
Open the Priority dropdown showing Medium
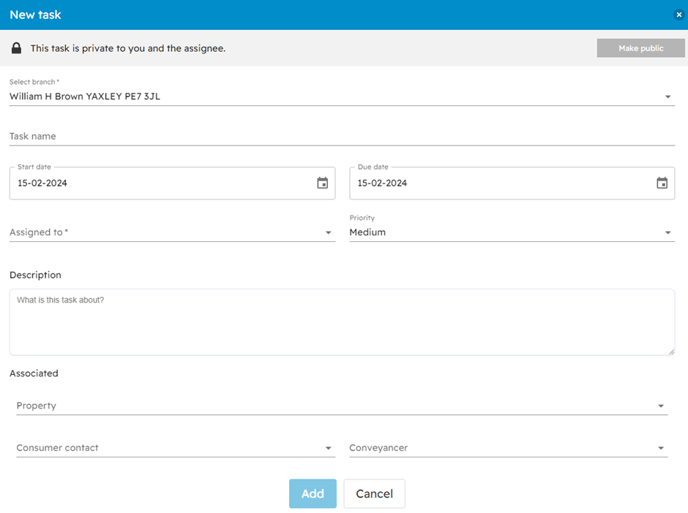tap(510, 232)
